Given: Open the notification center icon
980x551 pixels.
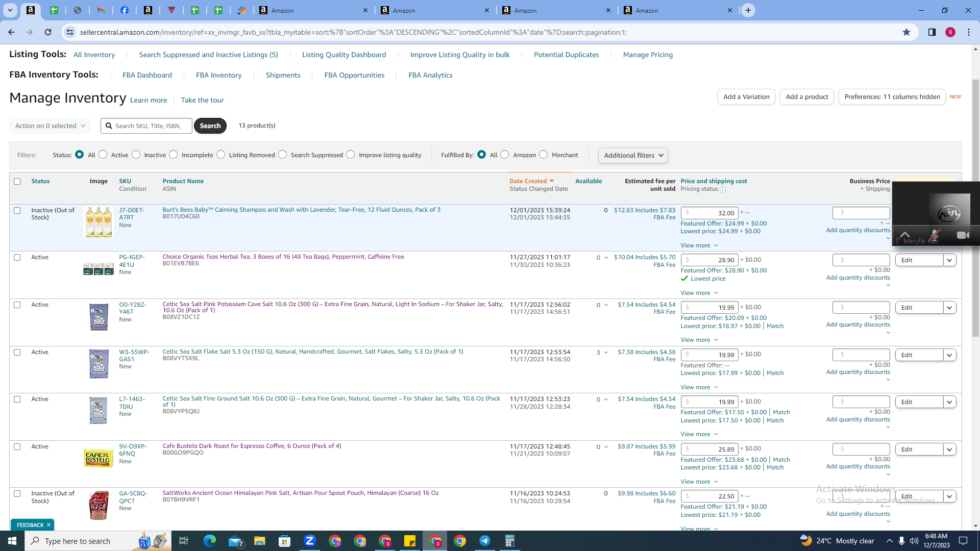Looking at the screenshot, I should point(963,541).
